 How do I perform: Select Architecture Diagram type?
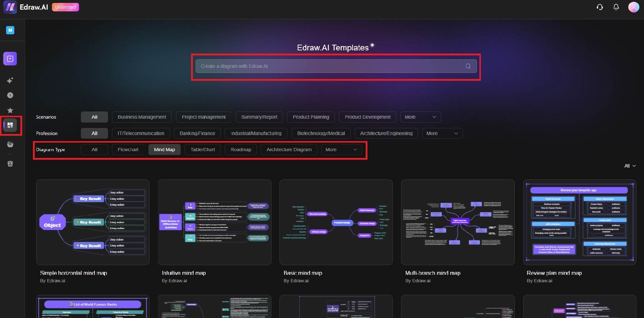[289, 150]
